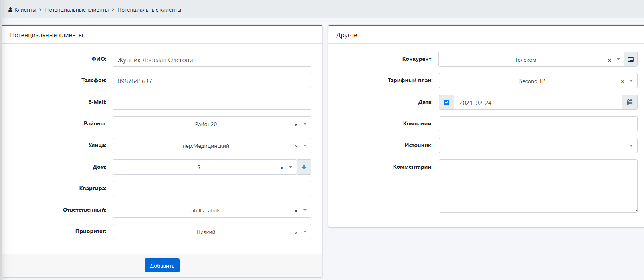Open the first Потенциальные клиенты breadcrumb link
This screenshot has height=280, width=644.
tap(77, 10)
